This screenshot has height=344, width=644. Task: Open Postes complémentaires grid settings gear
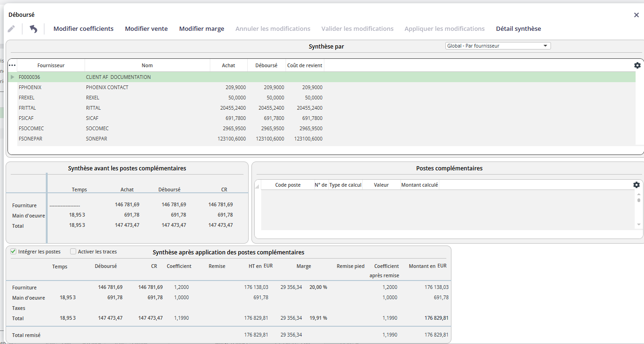pyautogui.click(x=637, y=185)
